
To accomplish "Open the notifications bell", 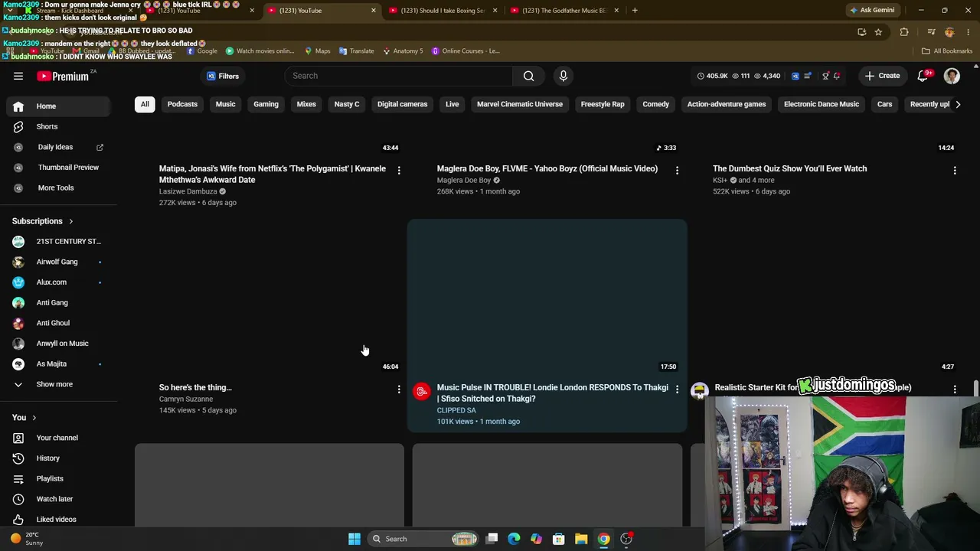I will (x=923, y=76).
